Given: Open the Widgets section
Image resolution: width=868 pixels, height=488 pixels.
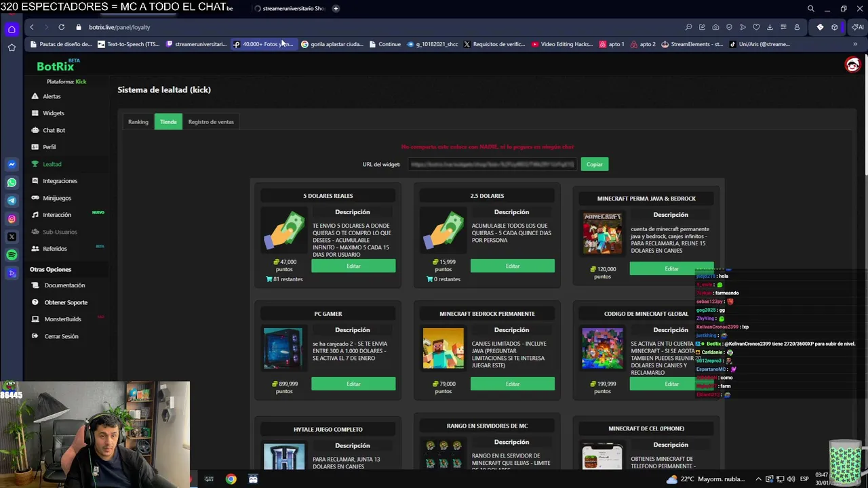Looking at the screenshot, I should 53,113.
